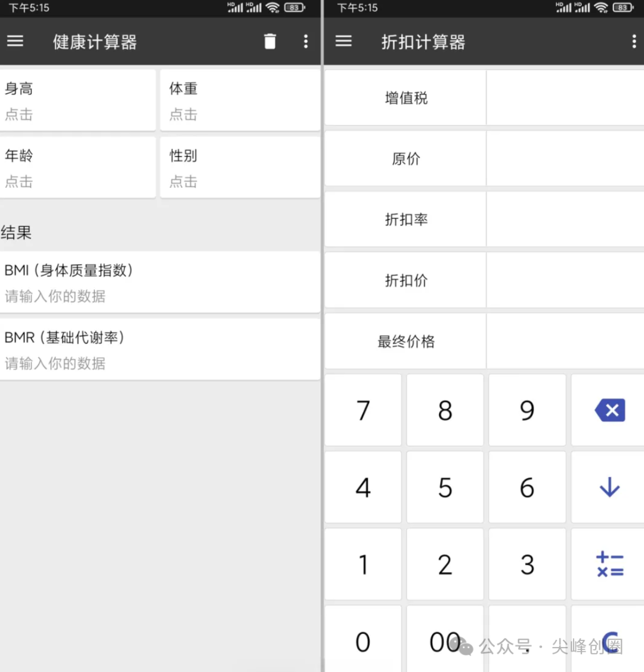
Task: Tap the backspace delete key
Action: point(609,410)
